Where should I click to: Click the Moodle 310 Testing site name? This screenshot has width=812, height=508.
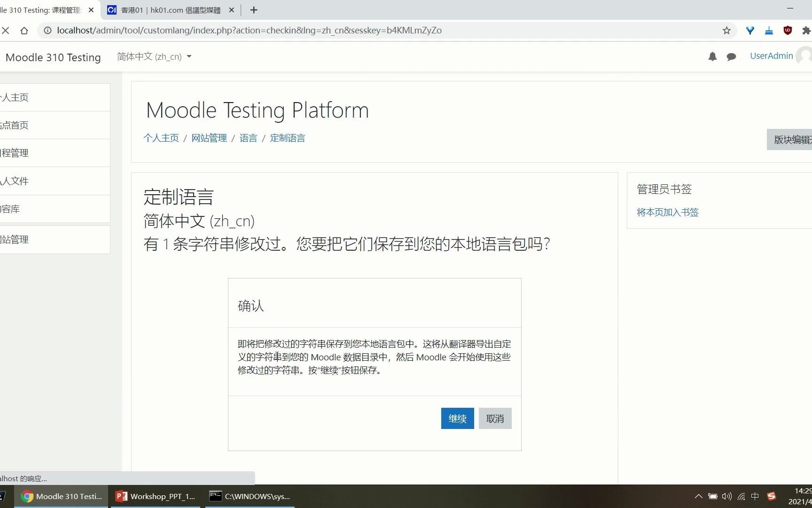[53, 57]
